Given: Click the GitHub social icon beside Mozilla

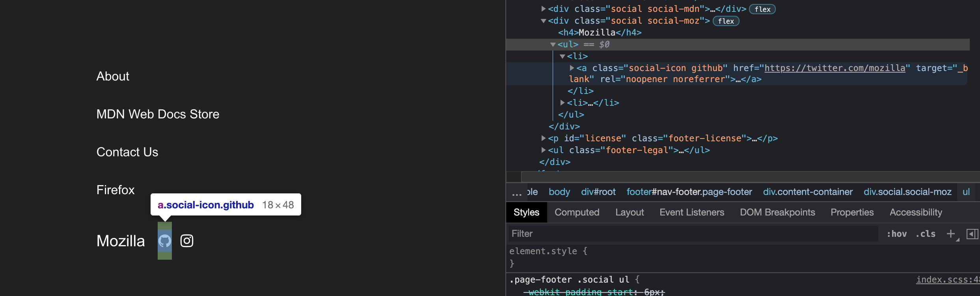Looking at the screenshot, I should pos(165,241).
